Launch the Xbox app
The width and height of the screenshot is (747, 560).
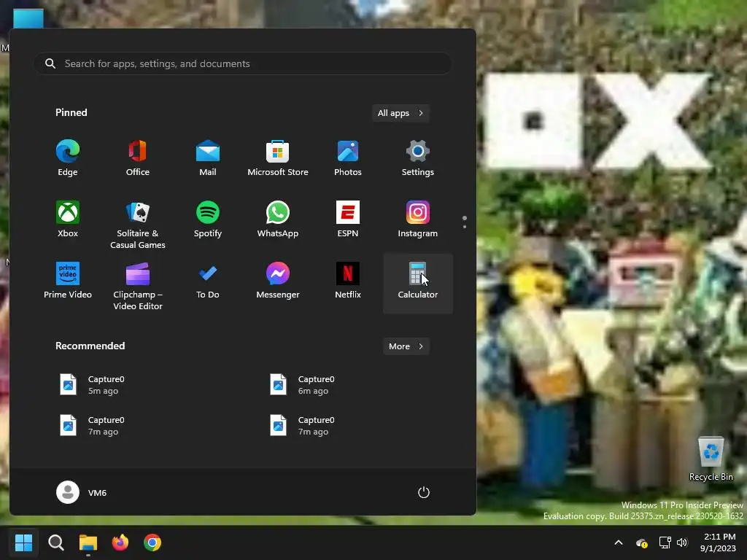point(68,219)
